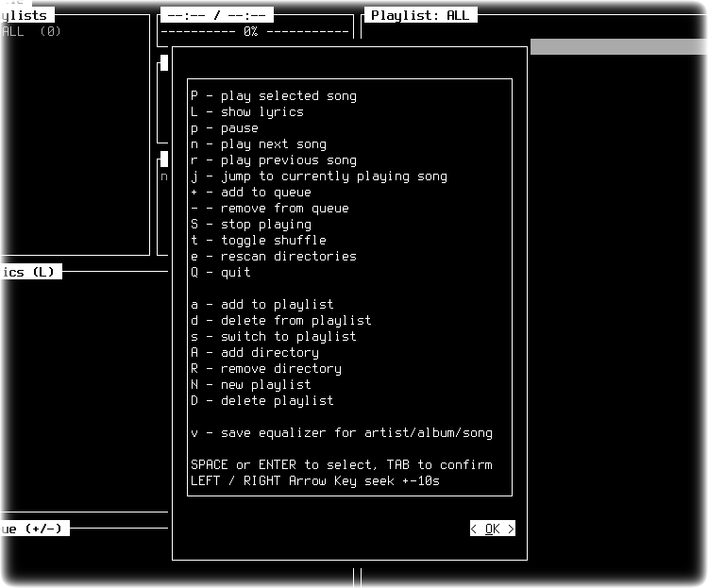Click the Queue (+/-) panel header

(x=35, y=529)
